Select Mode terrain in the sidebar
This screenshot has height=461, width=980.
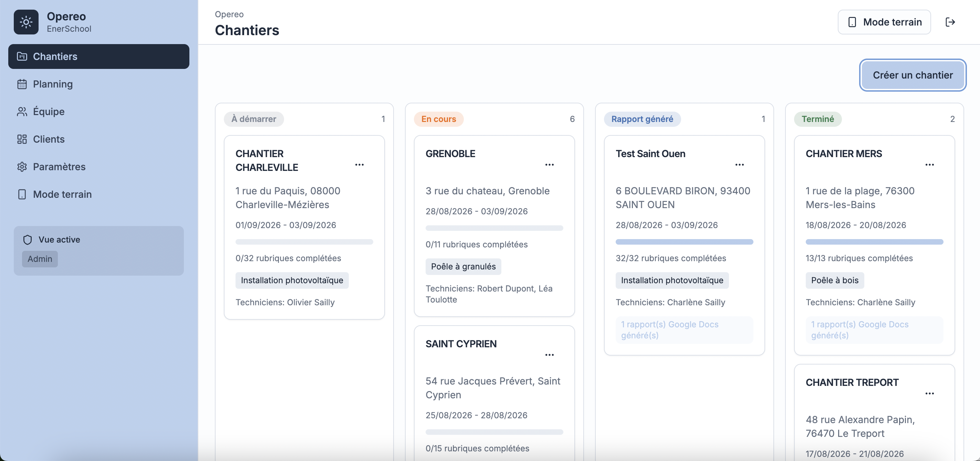[x=98, y=194]
